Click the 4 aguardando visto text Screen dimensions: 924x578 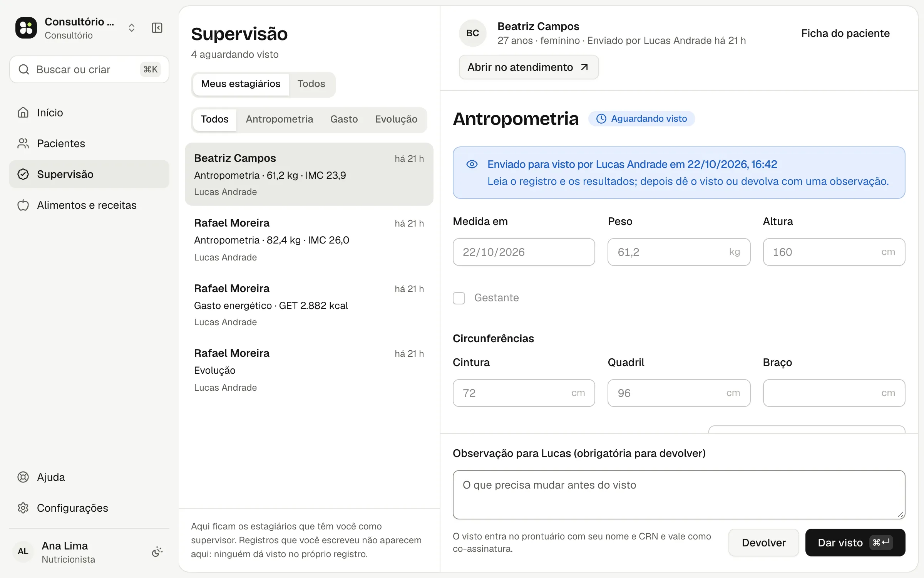pos(234,54)
